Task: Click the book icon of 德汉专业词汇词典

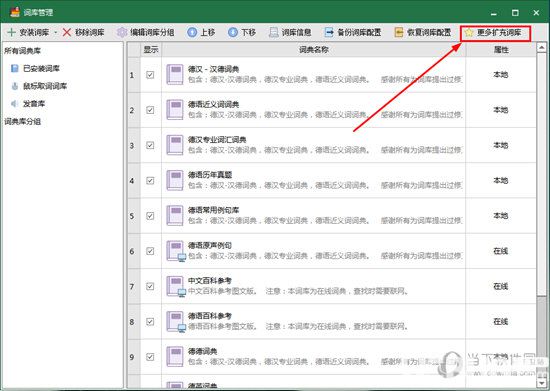Action: 175,145
